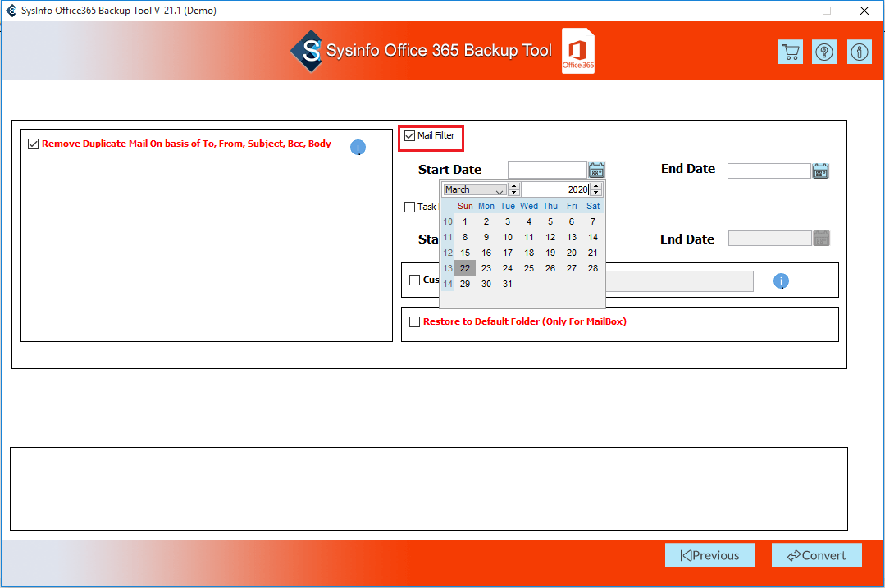Screen dimensions: 885x588
Task: Expand the March month dropdown
Action: (500, 190)
